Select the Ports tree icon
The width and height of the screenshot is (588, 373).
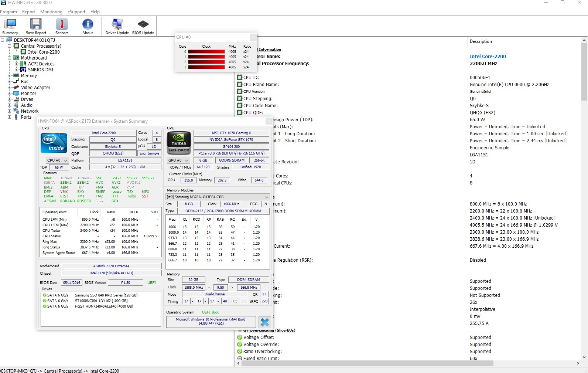click(16, 117)
